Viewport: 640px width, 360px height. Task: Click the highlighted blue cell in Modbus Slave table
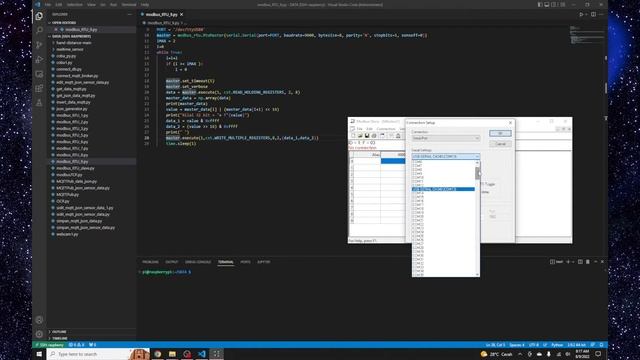point(393,161)
